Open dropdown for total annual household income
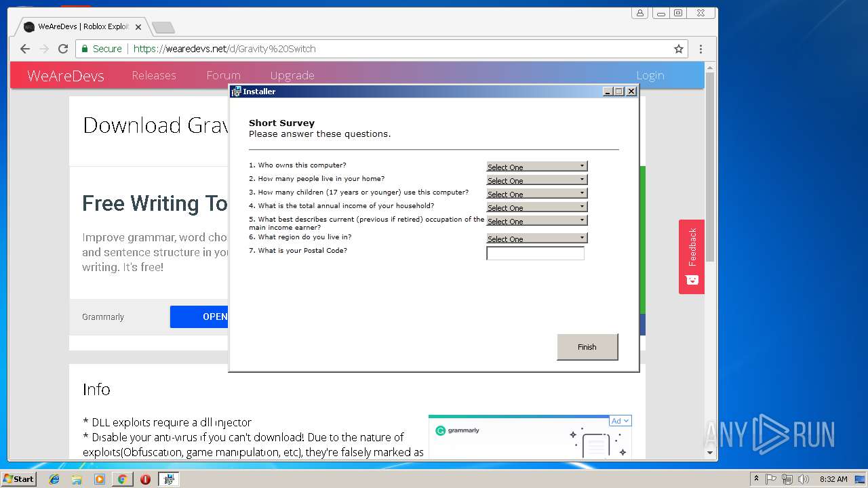This screenshot has height=488, width=868. click(x=536, y=207)
